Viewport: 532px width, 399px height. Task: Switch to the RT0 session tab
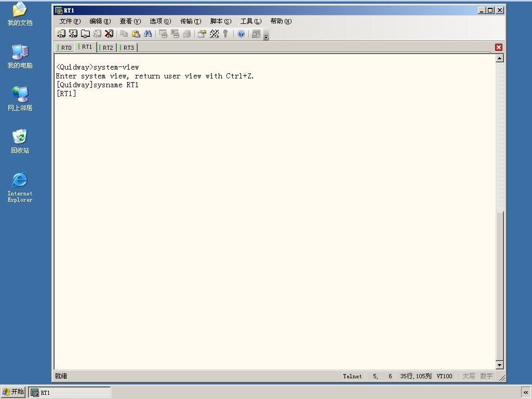[x=65, y=47]
